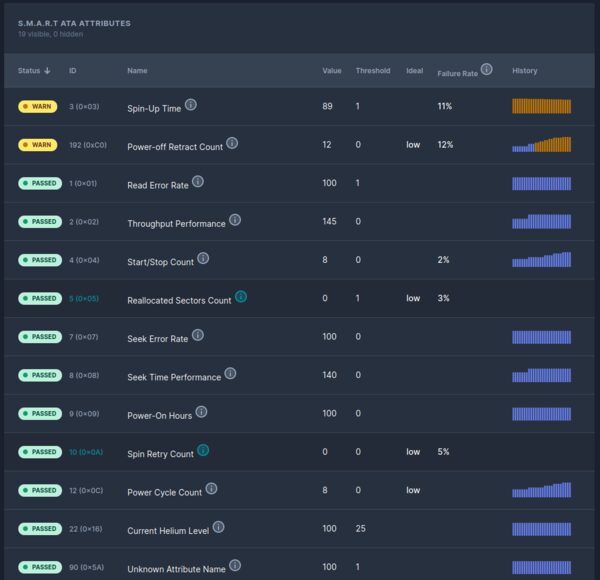Click the Reallocated Sectors Count info icon
This screenshot has width=600, height=580.
pos(240,298)
